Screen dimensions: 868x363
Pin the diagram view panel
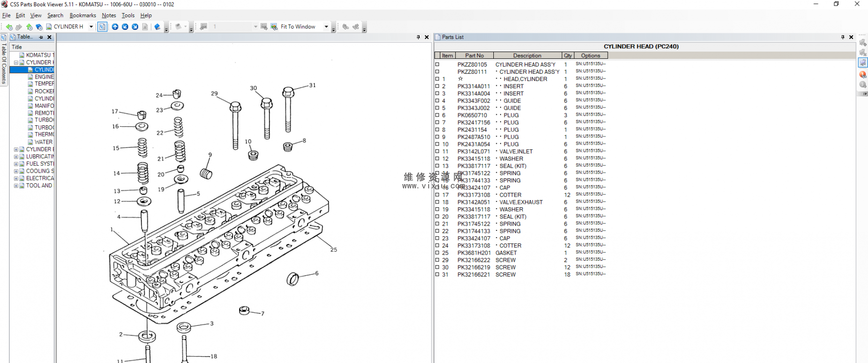pos(418,37)
